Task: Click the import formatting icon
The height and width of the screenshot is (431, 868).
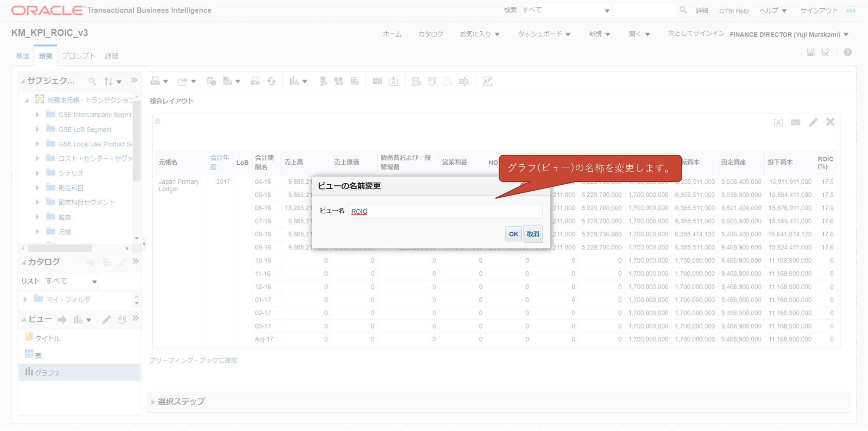Action: [x=393, y=81]
